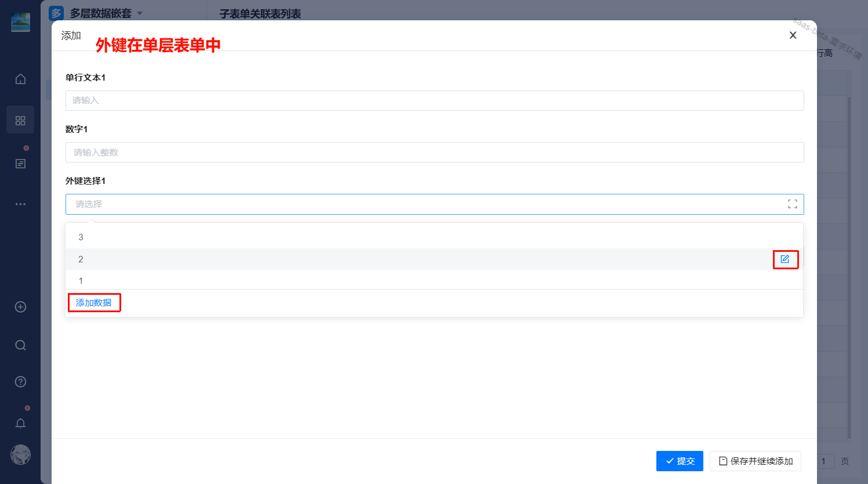Viewport: 868px width, 484px height.
Task: Open notifications bell icon
Action: coord(20,423)
